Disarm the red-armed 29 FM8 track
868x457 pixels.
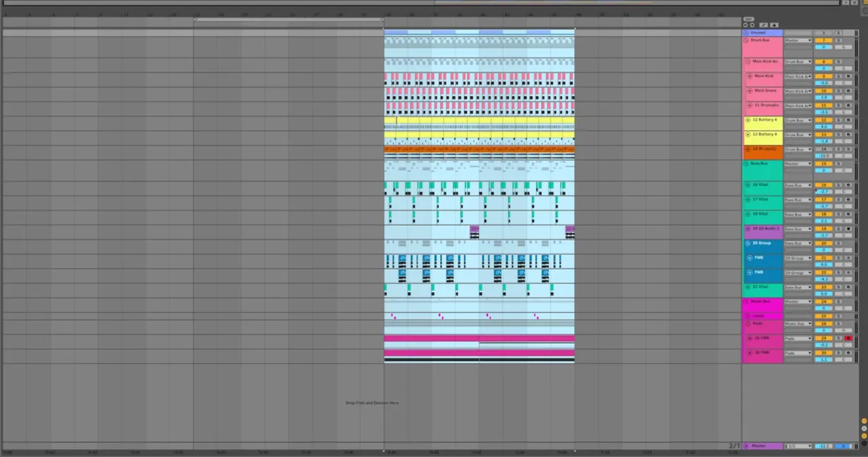tap(848, 338)
